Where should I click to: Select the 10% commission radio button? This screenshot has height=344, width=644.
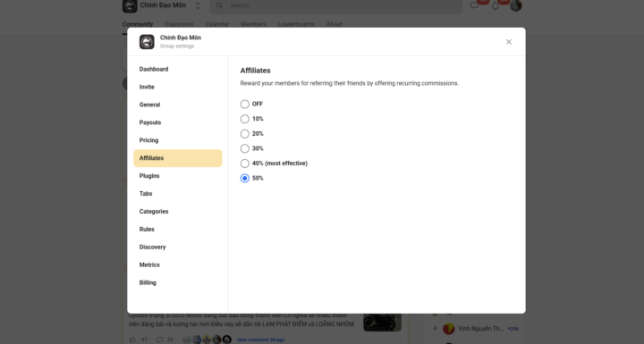coord(245,119)
